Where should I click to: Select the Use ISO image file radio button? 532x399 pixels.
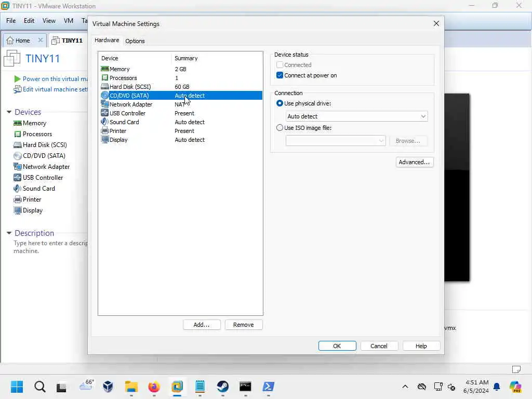pos(280,128)
